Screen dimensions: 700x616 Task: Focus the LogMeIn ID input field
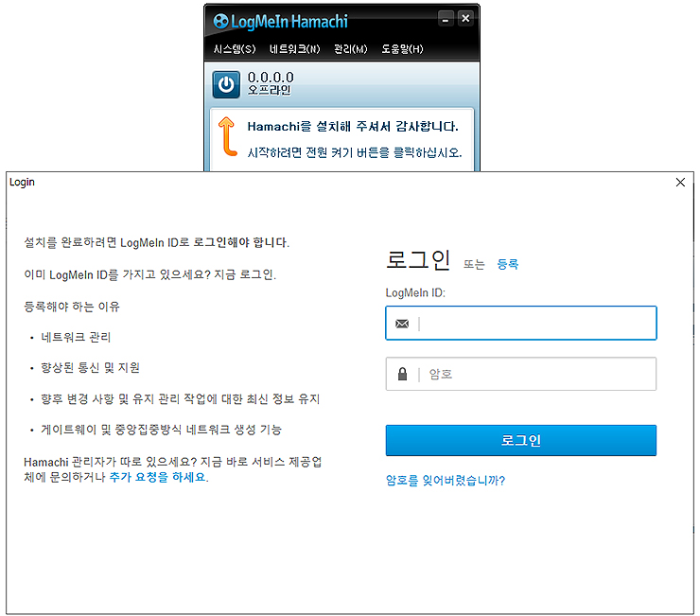click(x=521, y=323)
